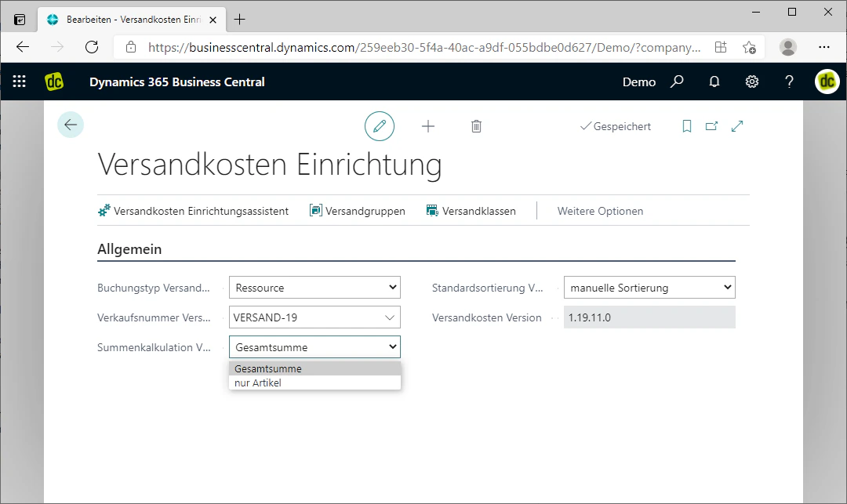Click the bookmark icon
847x504 pixels.
686,126
